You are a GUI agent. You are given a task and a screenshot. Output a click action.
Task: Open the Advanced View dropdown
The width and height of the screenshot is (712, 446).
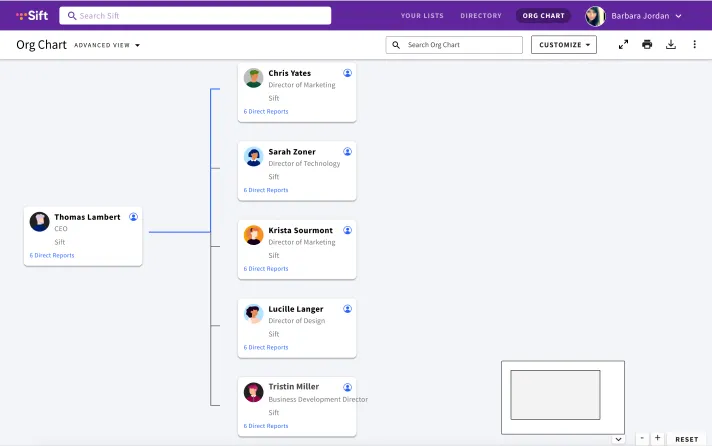click(x=107, y=45)
